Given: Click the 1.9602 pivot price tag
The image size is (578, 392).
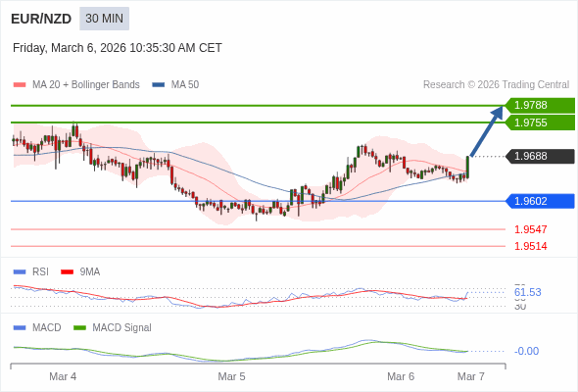Looking at the screenshot, I should (541, 201).
